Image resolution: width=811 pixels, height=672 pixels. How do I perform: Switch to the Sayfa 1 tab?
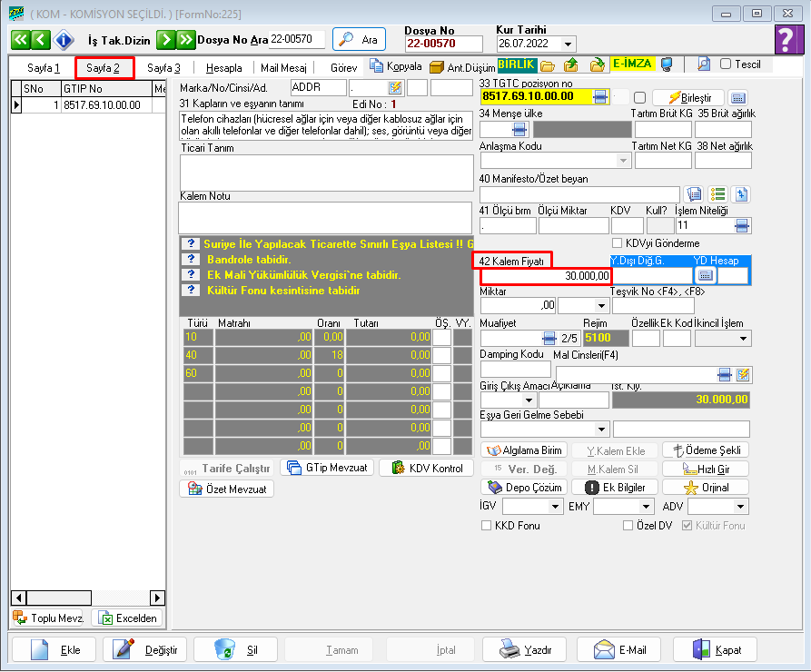44,68
